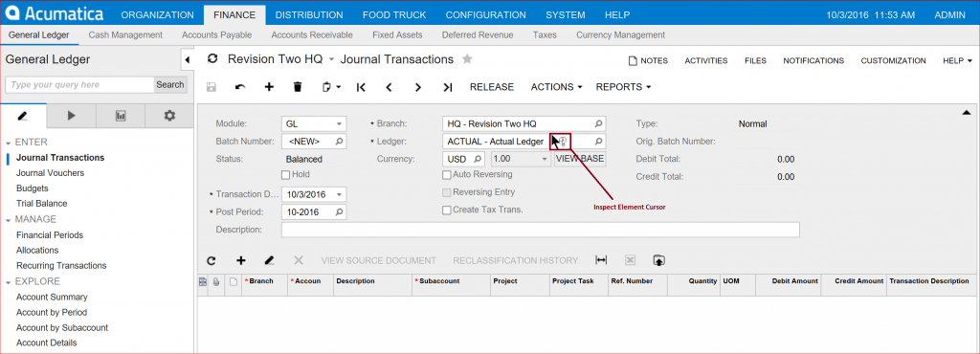Open the clipboard copy-paste menu icon
The width and height of the screenshot is (980, 354).
(x=331, y=87)
